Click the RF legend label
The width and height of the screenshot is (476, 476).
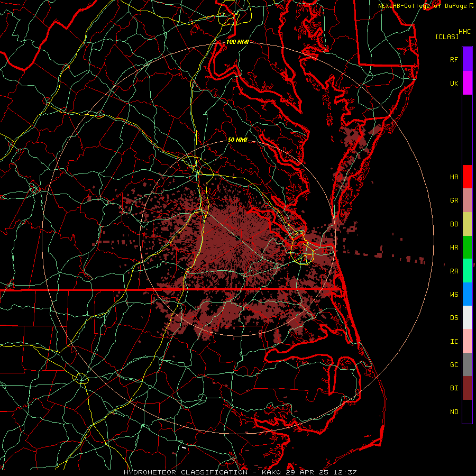coord(454,59)
